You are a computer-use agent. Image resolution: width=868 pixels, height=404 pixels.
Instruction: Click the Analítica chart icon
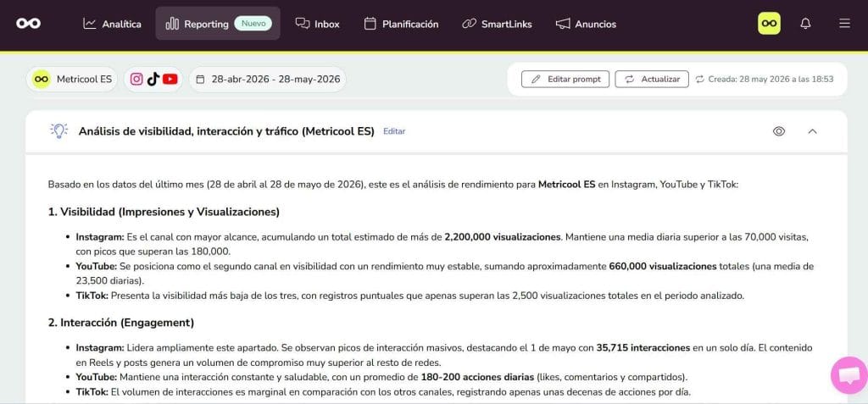coord(90,23)
